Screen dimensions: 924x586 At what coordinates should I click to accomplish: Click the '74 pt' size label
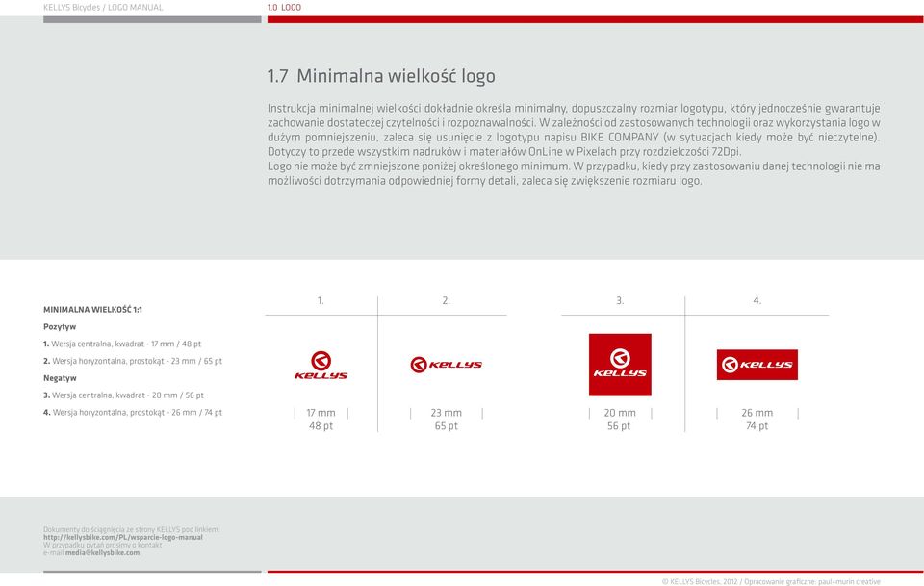pos(757,426)
